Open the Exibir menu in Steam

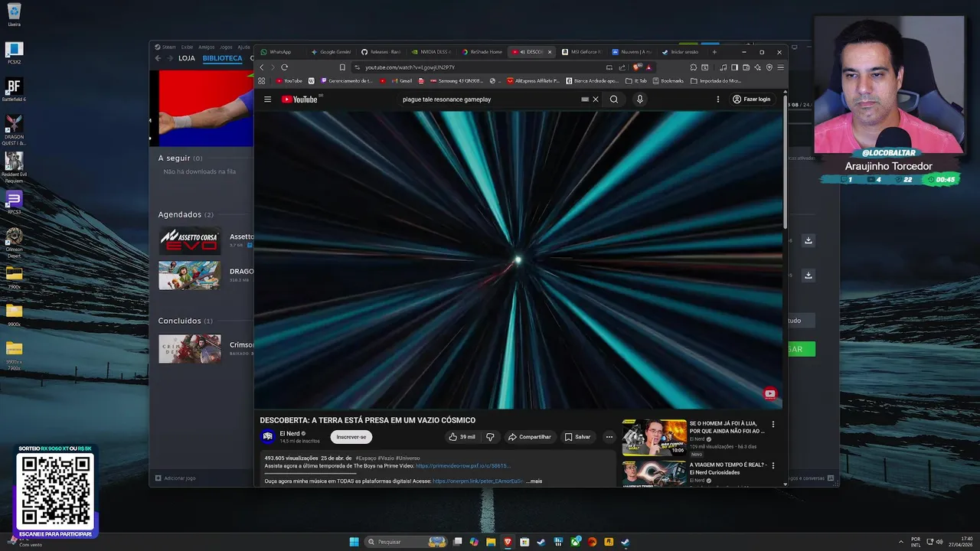point(187,47)
